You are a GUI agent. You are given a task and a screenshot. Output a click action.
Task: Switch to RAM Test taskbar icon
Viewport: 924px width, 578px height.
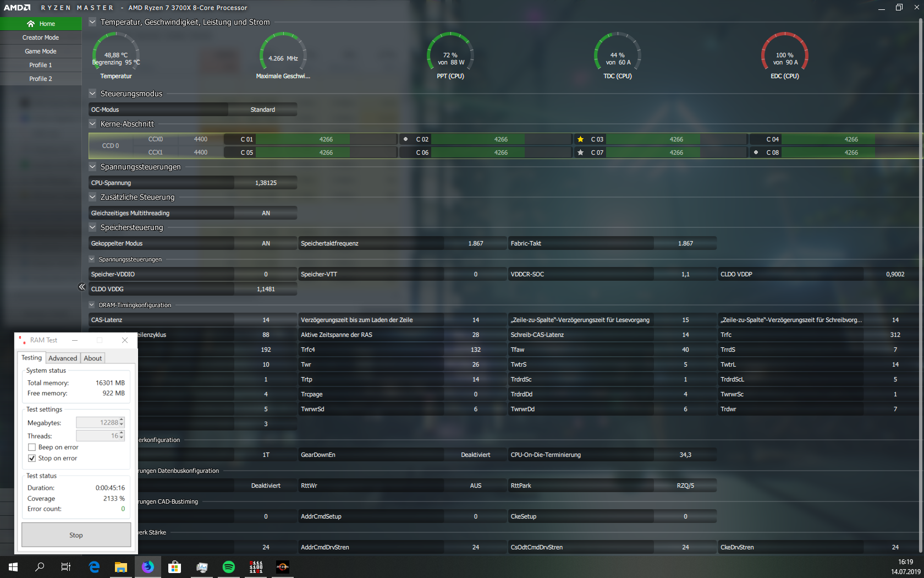[x=256, y=566]
